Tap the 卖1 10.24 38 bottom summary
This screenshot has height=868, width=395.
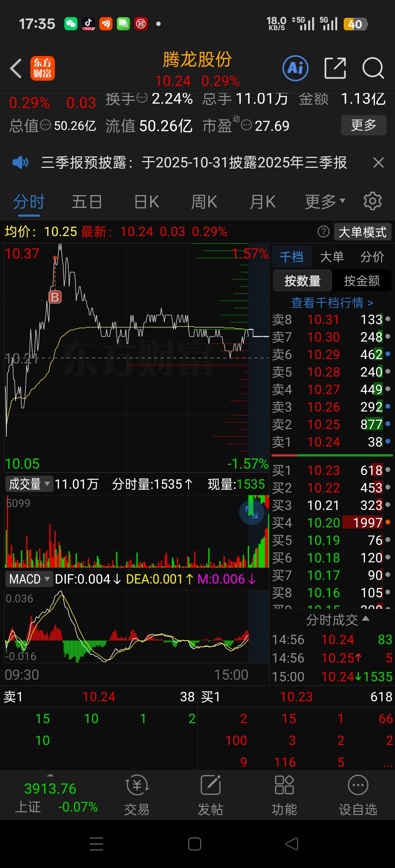pyautogui.click(x=98, y=697)
